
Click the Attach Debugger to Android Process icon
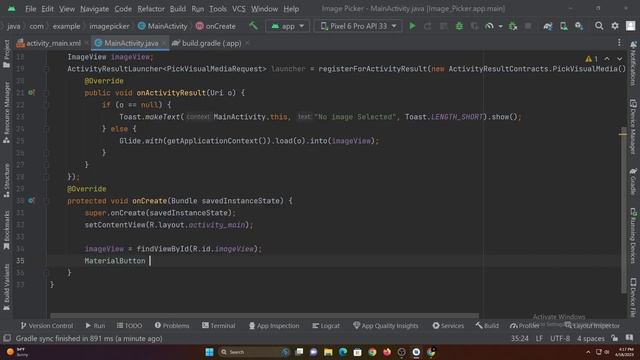click(513, 26)
